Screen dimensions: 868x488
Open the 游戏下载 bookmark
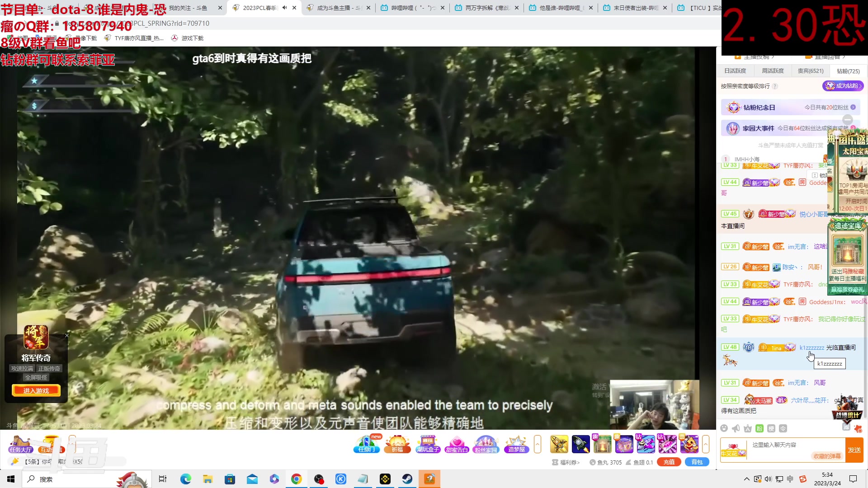tap(188, 38)
